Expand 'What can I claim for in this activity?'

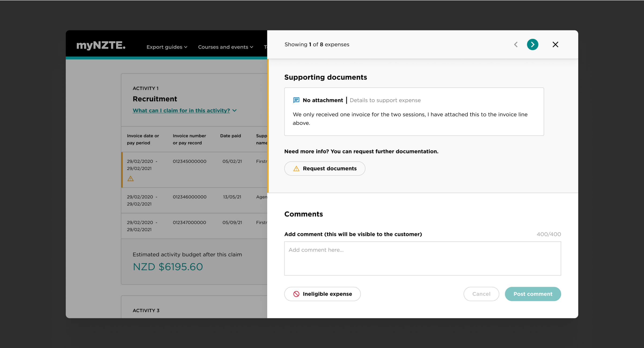(184, 110)
